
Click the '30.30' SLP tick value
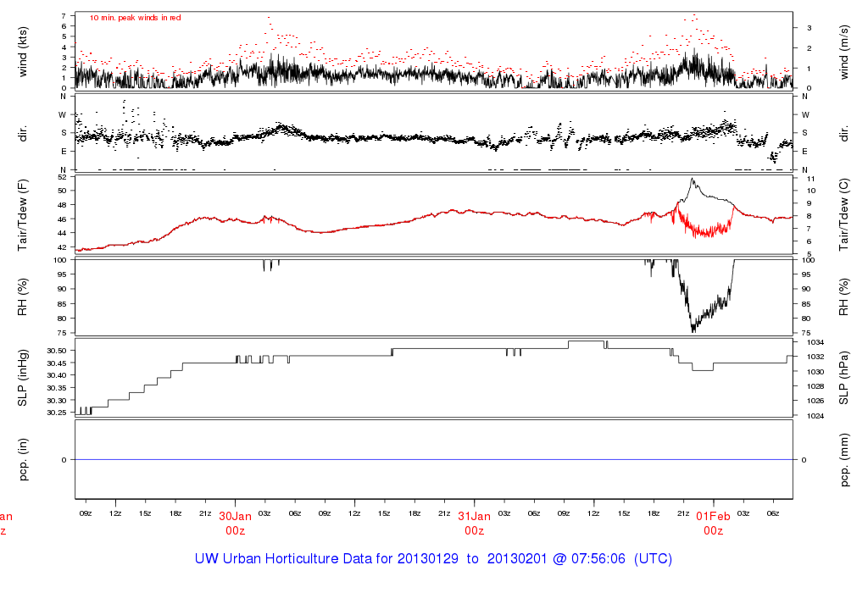[x=57, y=401]
